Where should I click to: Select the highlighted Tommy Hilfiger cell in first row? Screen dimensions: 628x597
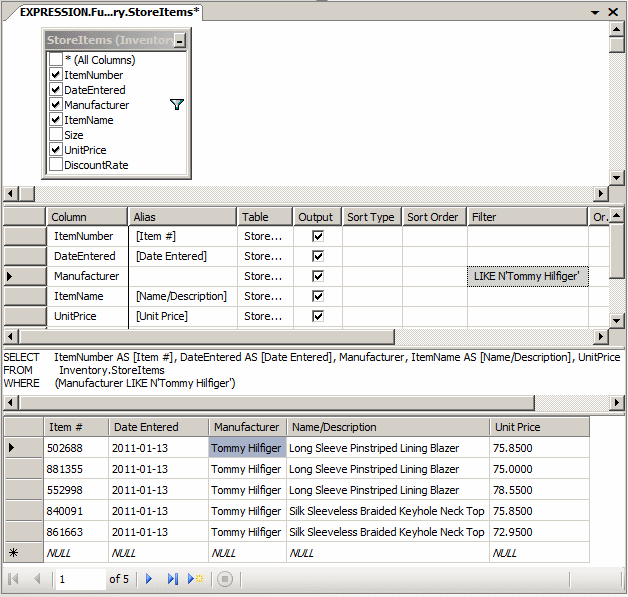click(247, 448)
